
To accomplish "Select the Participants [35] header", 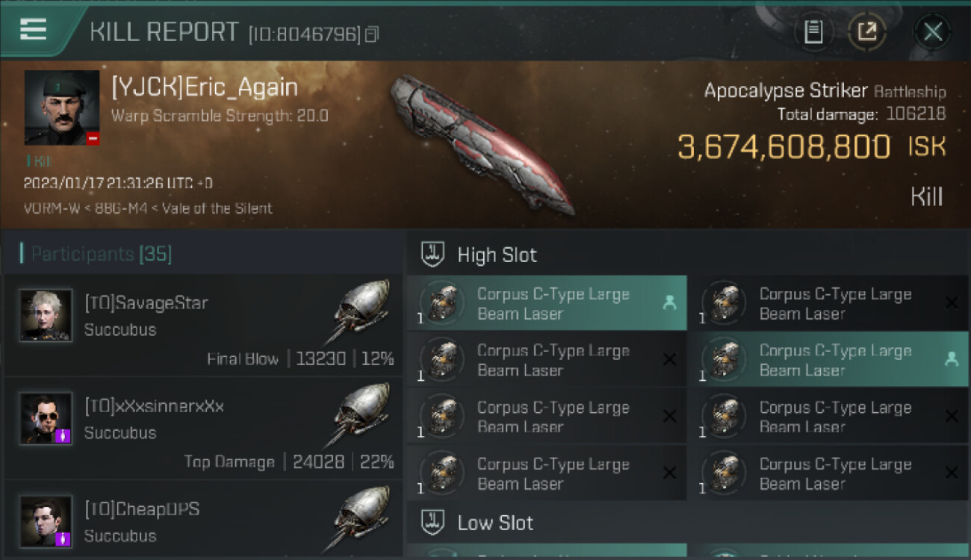I will (x=101, y=255).
